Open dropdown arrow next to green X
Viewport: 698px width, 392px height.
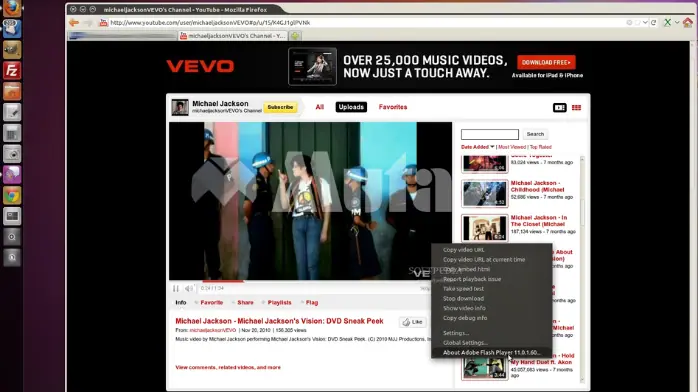[677, 22]
